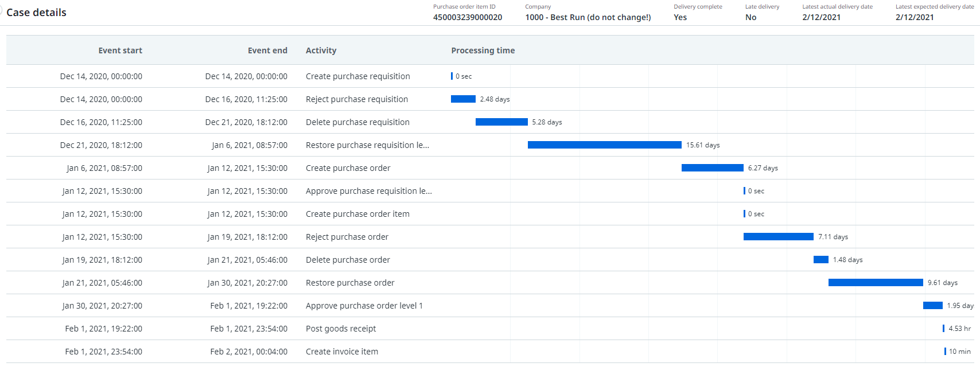
Task: Click the 9.61 days bar for Restore purchase order
Action: point(875,282)
